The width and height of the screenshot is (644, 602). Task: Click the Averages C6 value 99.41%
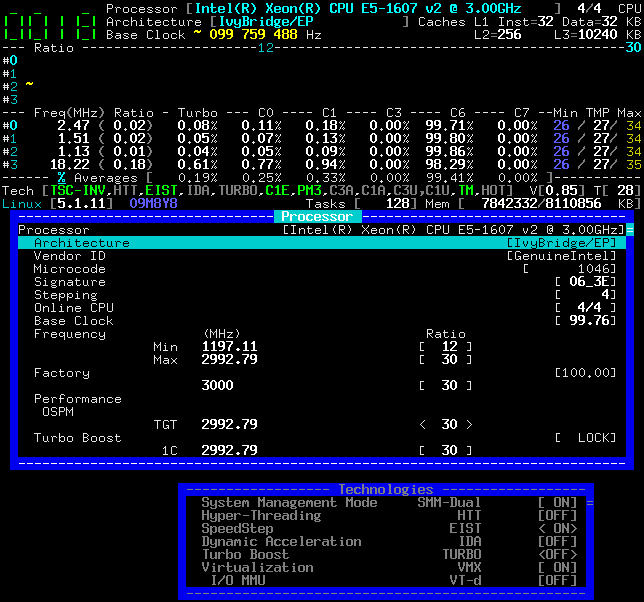449,178
